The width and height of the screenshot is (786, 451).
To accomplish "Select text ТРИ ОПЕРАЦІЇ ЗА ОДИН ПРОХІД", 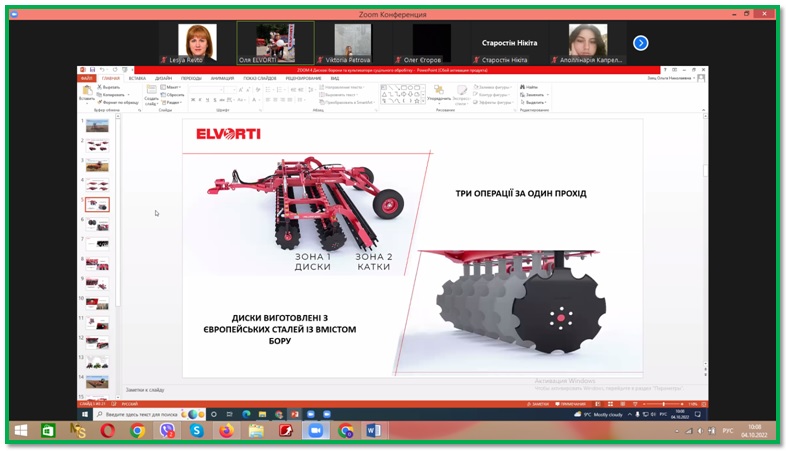I will (521, 193).
